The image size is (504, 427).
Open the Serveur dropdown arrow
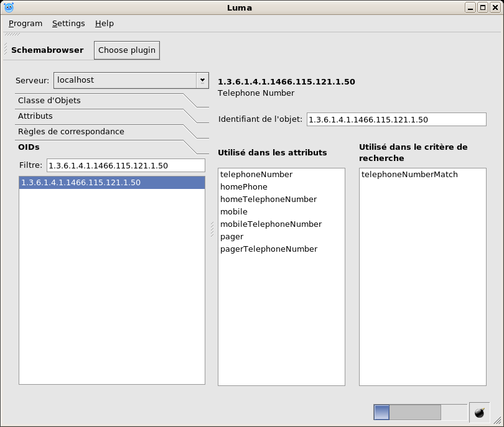point(202,80)
